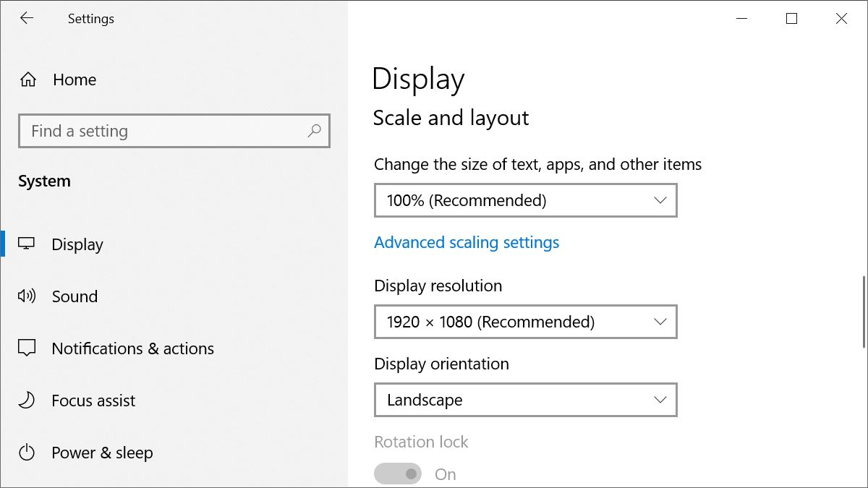Viewport: 868px width, 488px height.
Task: Open the Sound settings label
Action: coord(75,296)
